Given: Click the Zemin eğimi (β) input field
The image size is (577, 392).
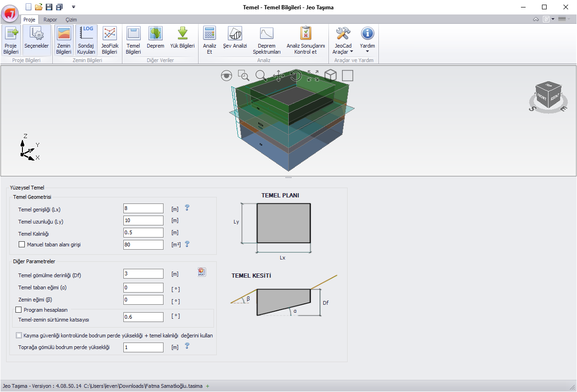Looking at the screenshot, I should (x=143, y=300).
